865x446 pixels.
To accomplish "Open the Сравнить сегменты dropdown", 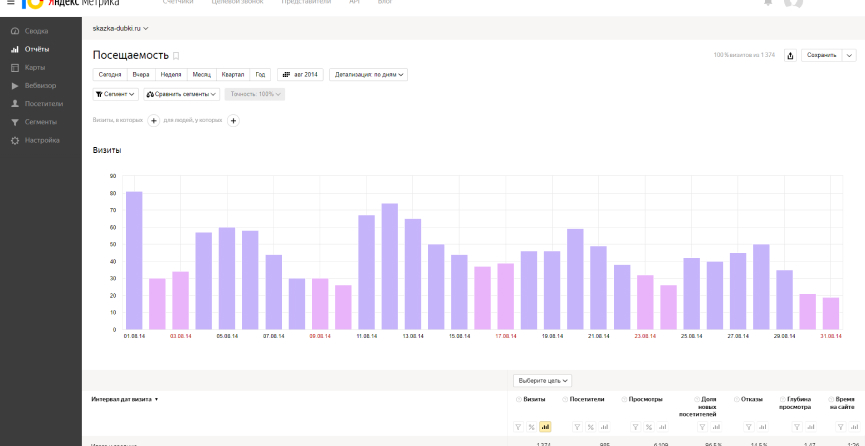I will [x=181, y=94].
